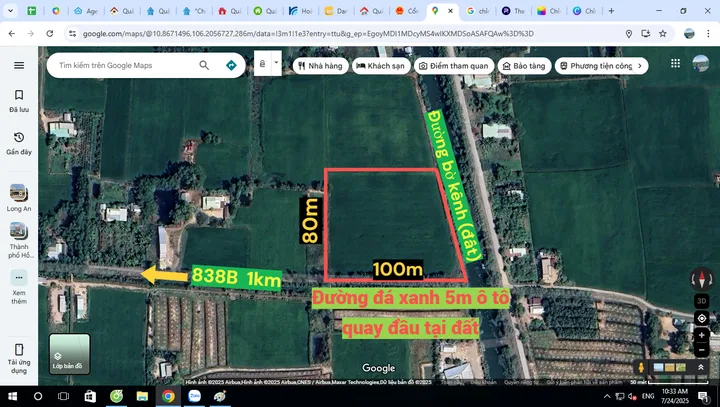Open the Google apps grid
720x407 pixels.
click(675, 63)
